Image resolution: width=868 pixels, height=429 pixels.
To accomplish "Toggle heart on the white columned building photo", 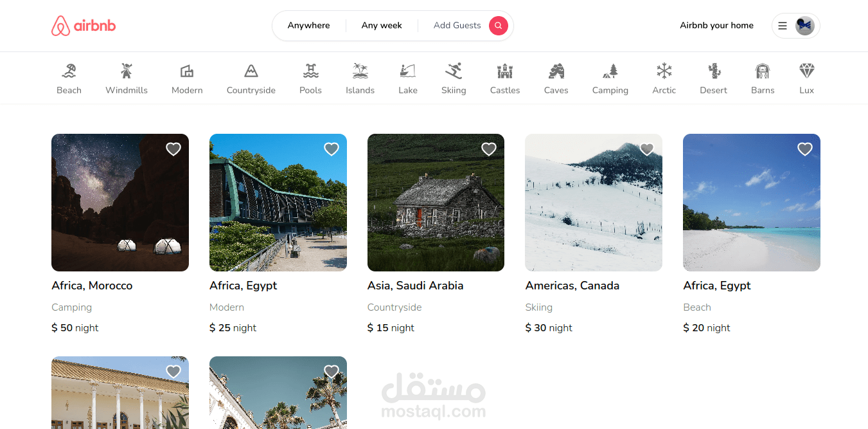I will (x=173, y=372).
